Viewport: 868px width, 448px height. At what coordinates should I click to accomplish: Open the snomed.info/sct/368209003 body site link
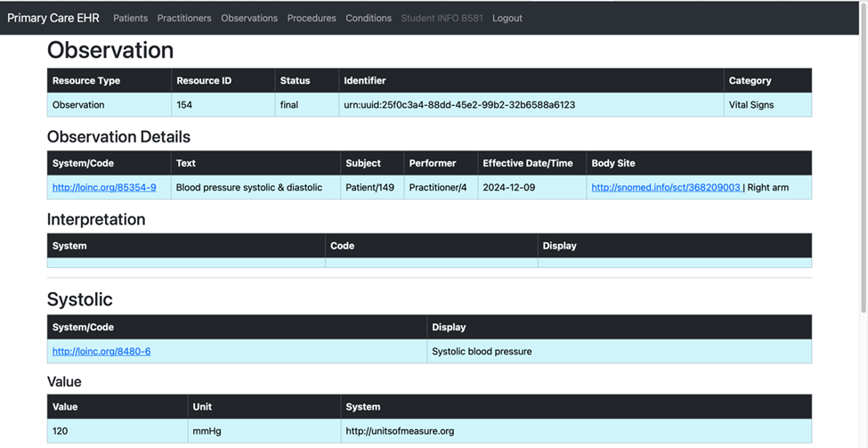point(667,187)
